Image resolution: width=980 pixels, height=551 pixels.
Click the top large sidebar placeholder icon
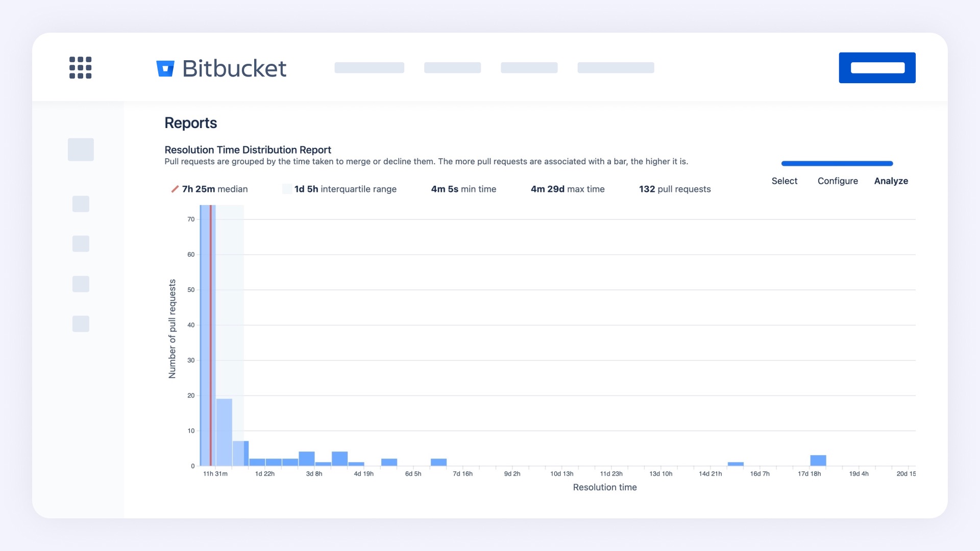[x=81, y=149]
